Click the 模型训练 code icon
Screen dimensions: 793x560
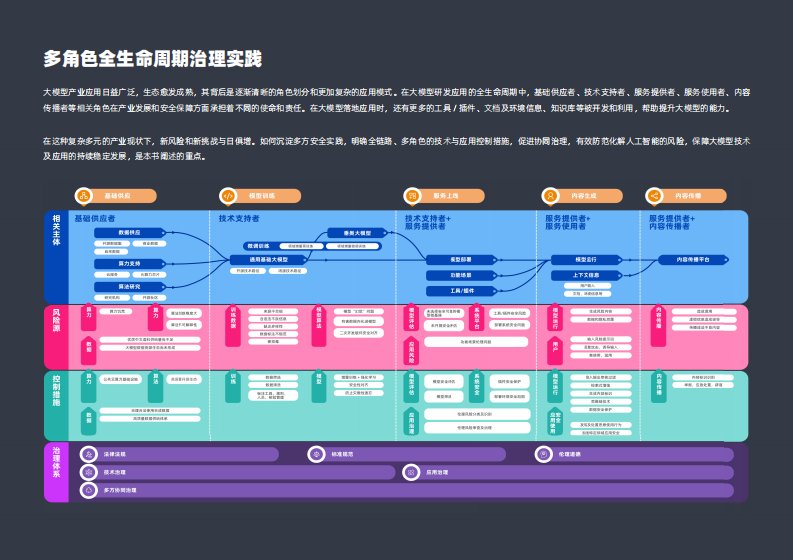point(227,196)
